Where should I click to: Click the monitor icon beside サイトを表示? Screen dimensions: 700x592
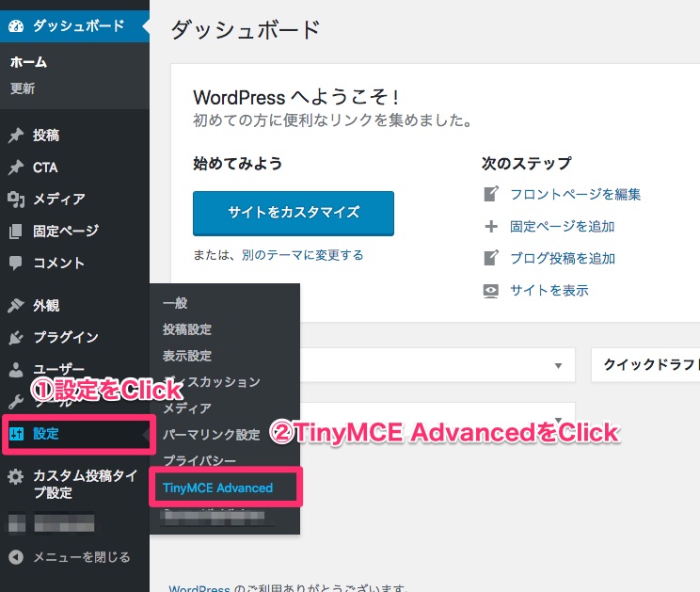(491, 291)
